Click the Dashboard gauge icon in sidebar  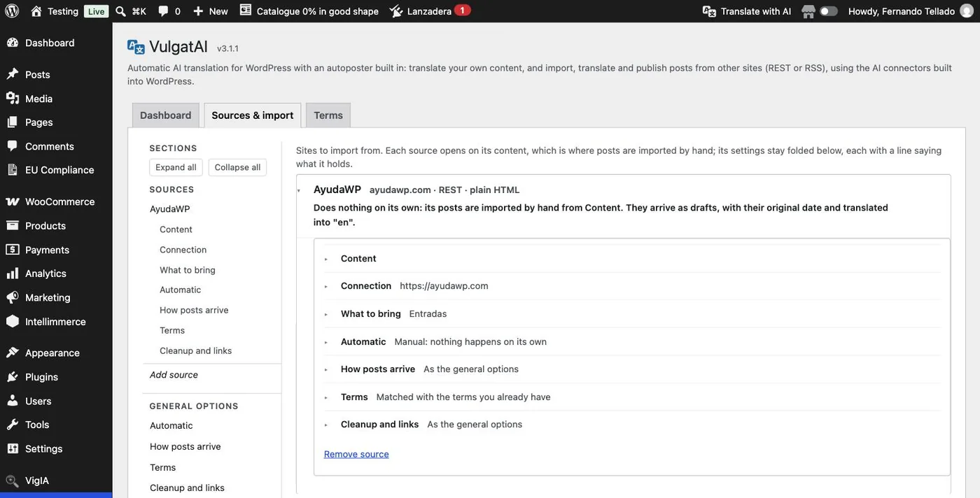coord(12,43)
